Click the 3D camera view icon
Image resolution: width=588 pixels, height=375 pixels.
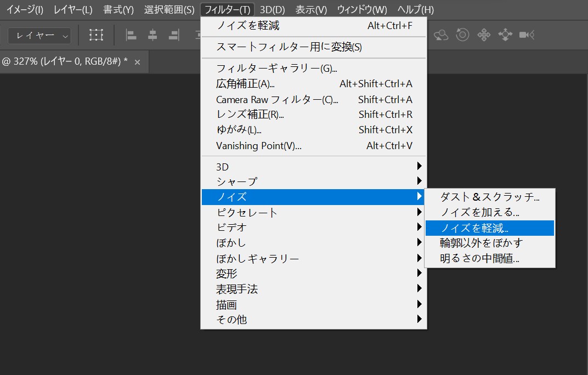[x=525, y=35]
